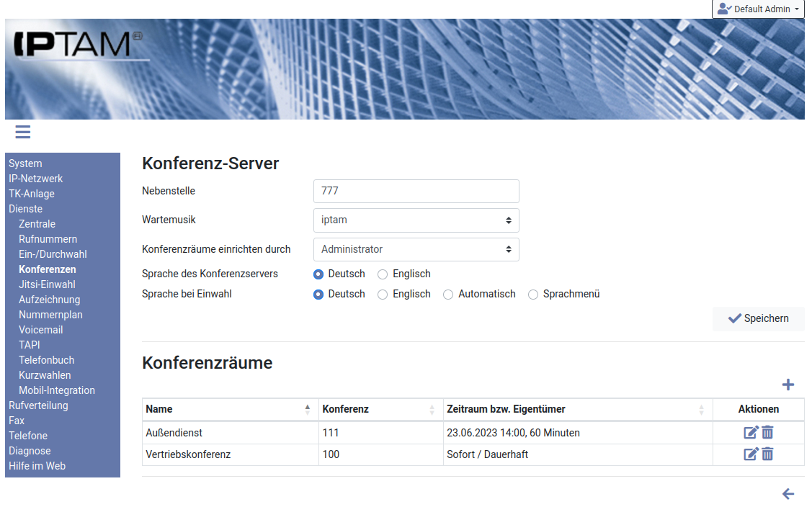The image size is (812, 507).
Task: Expand the Default Admin user menu
Action: [758, 9]
